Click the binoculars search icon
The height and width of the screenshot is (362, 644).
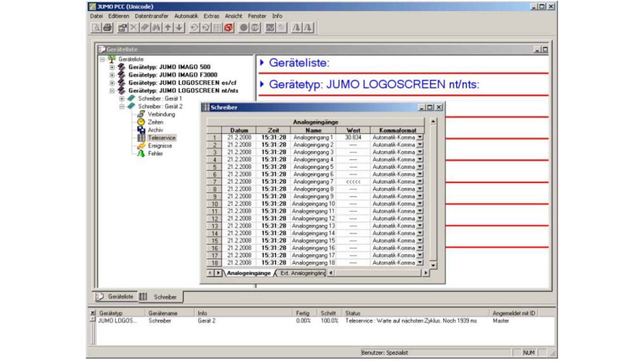(x=156, y=28)
